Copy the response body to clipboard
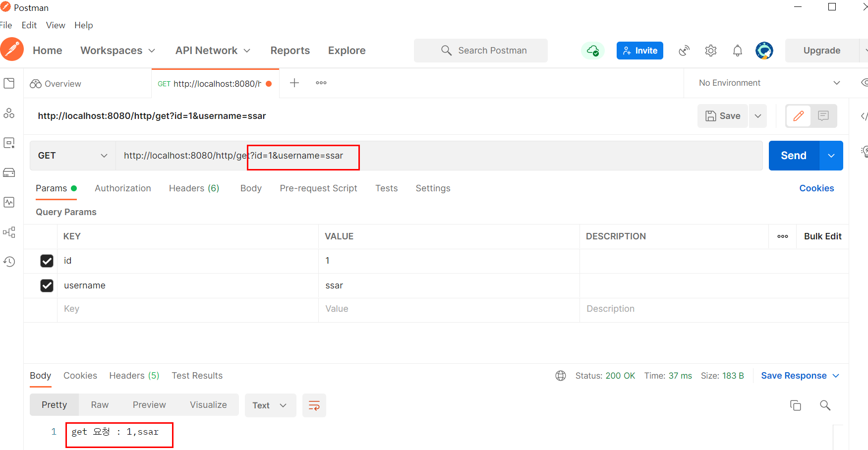 click(796, 405)
